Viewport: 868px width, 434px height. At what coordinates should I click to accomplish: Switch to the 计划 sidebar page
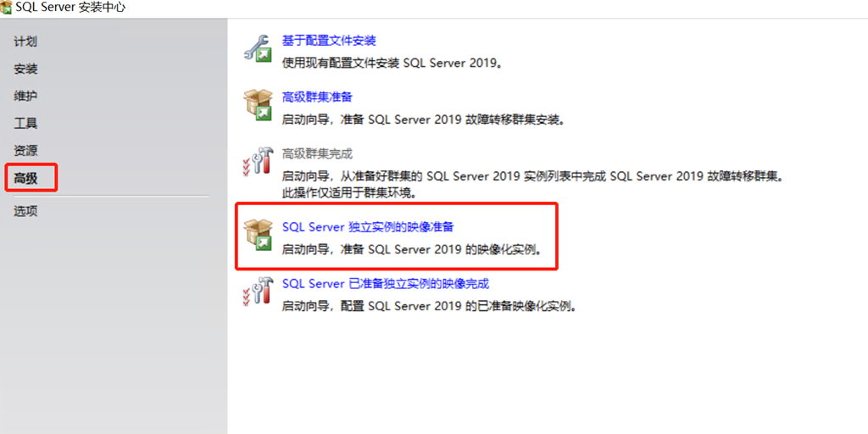[26, 42]
